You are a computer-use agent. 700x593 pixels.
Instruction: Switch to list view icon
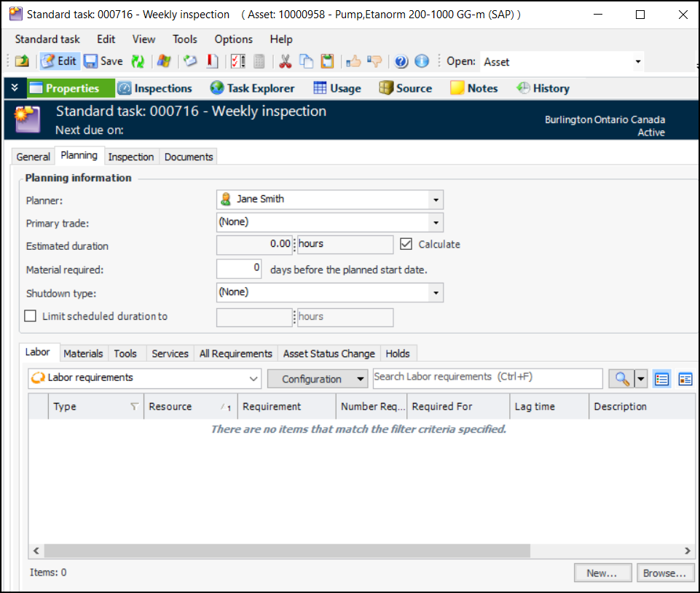click(661, 379)
